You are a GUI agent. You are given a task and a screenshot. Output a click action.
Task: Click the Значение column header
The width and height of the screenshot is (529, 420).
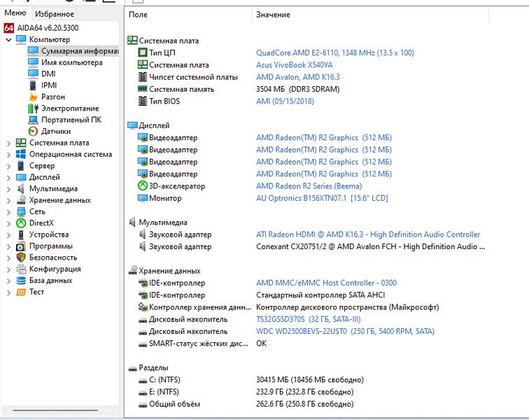(x=273, y=15)
